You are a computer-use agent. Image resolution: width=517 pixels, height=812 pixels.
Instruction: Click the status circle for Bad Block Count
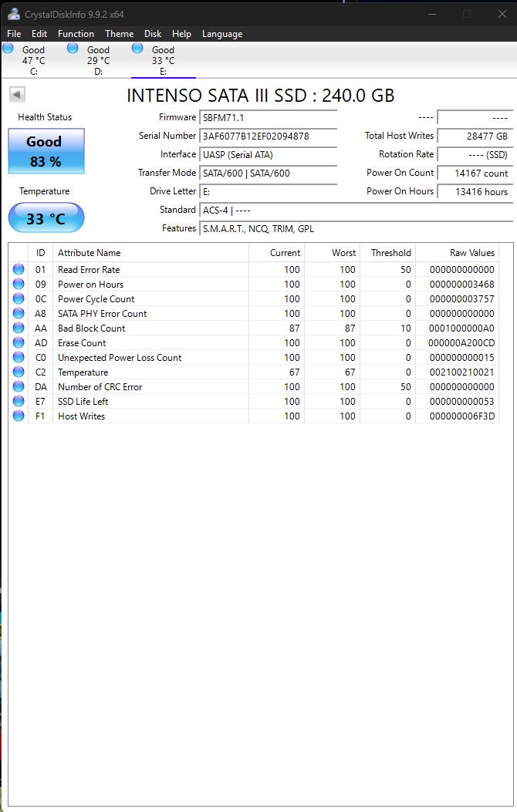coord(19,328)
